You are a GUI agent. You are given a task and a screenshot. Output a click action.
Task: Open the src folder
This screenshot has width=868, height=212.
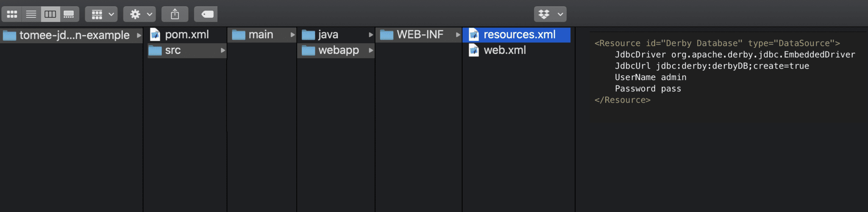[187, 50]
